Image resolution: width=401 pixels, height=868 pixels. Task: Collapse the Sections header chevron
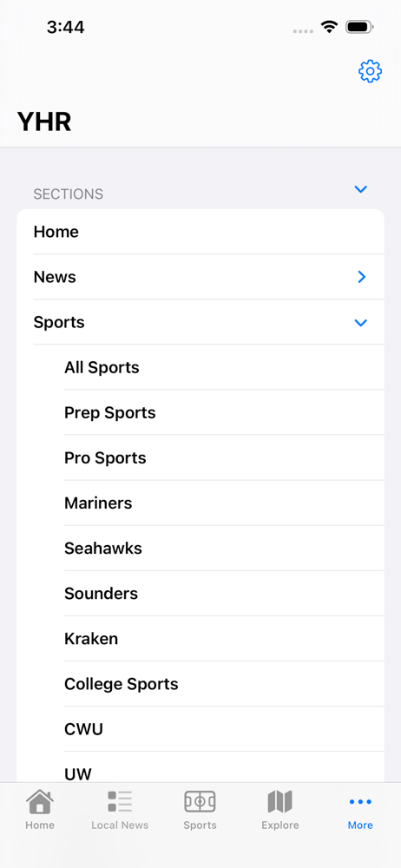(x=360, y=189)
